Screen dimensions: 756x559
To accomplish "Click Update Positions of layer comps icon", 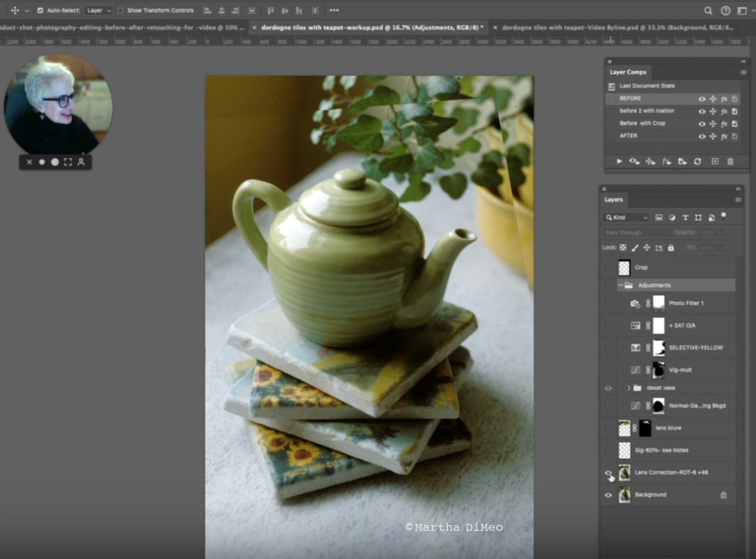I will click(650, 161).
